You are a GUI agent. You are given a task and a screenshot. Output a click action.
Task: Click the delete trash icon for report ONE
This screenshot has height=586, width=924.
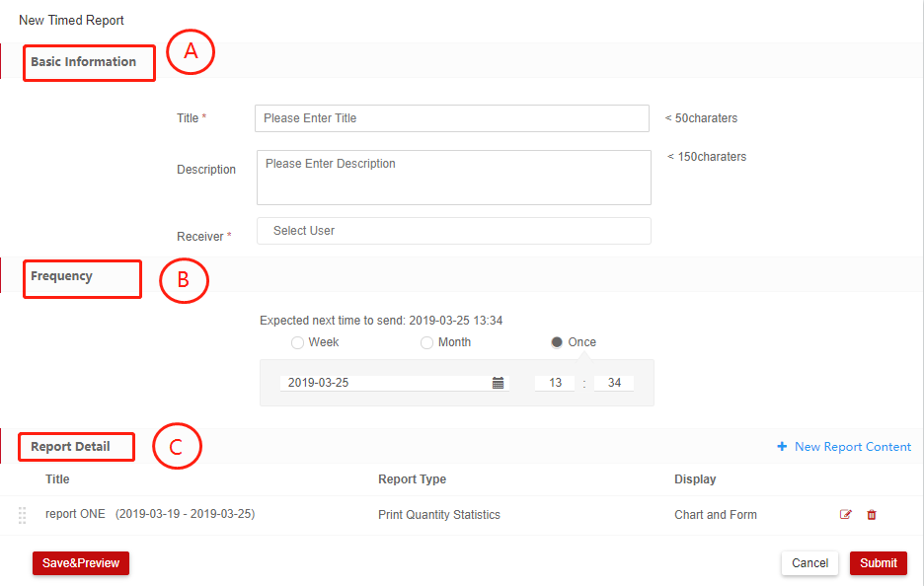point(871,515)
